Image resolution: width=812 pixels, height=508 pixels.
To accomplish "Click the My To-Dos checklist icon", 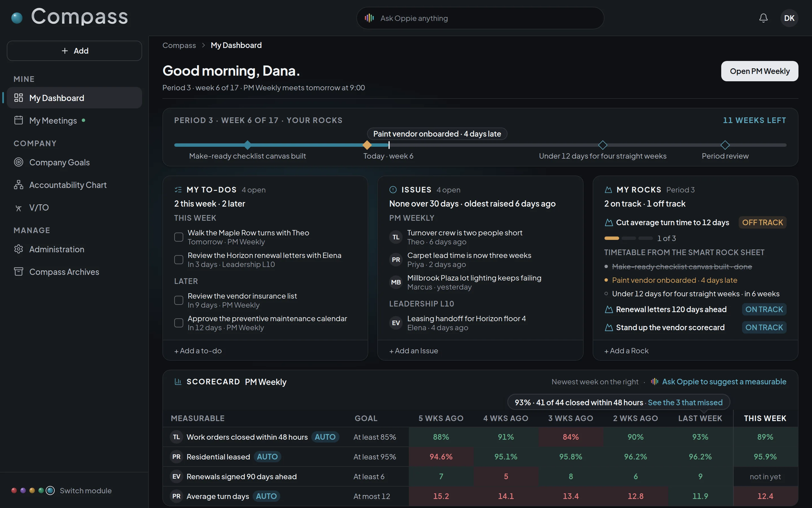I will pyautogui.click(x=178, y=190).
